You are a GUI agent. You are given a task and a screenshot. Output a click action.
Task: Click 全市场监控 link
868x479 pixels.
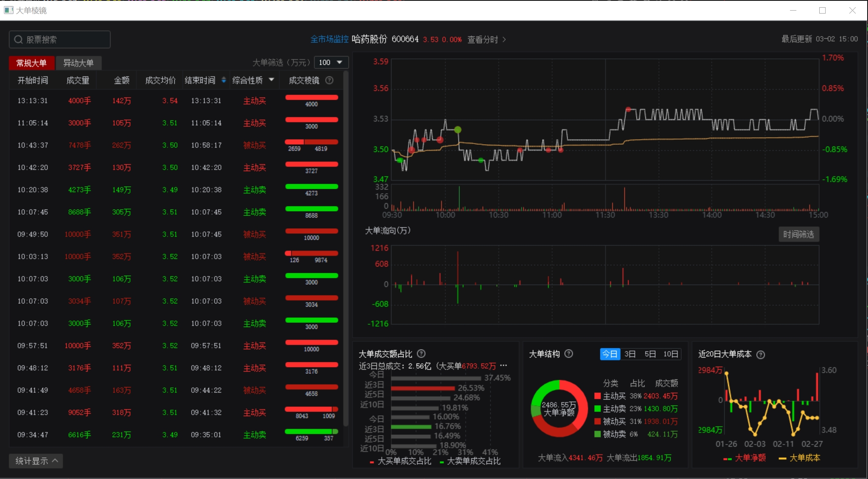329,39
